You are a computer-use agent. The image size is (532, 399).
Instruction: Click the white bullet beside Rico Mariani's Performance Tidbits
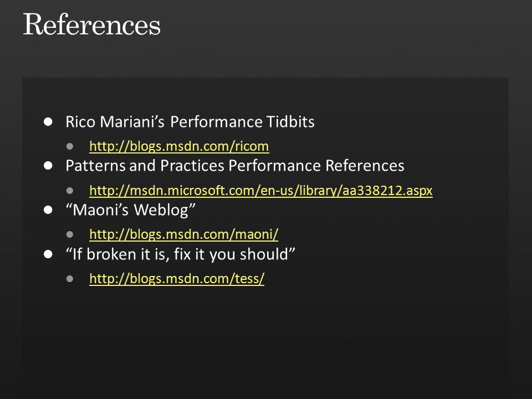pos(48,122)
